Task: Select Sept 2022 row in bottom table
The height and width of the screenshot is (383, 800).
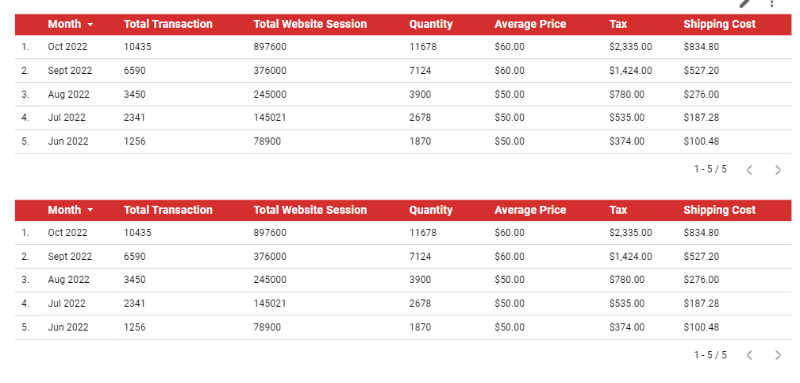Action: pyautogui.click(x=403, y=256)
